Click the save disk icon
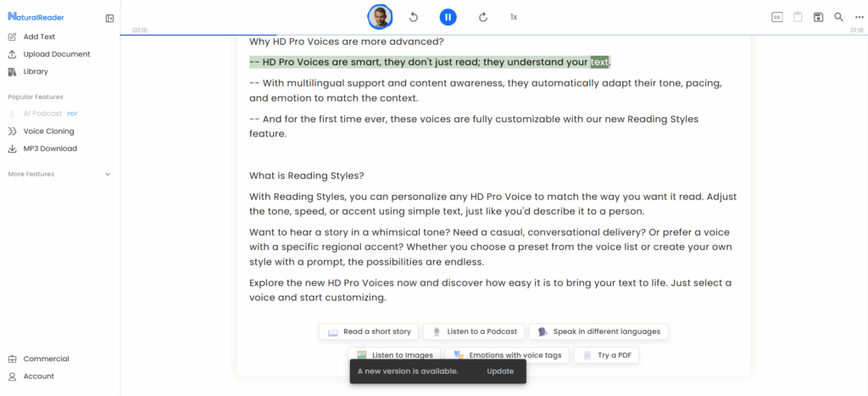This screenshot has width=868, height=396. 818,17
